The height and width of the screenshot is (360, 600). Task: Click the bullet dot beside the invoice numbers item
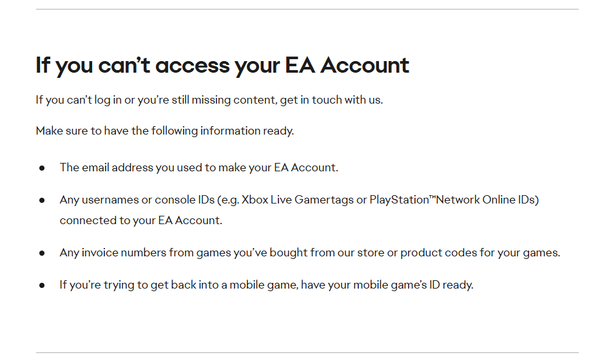click(x=42, y=253)
